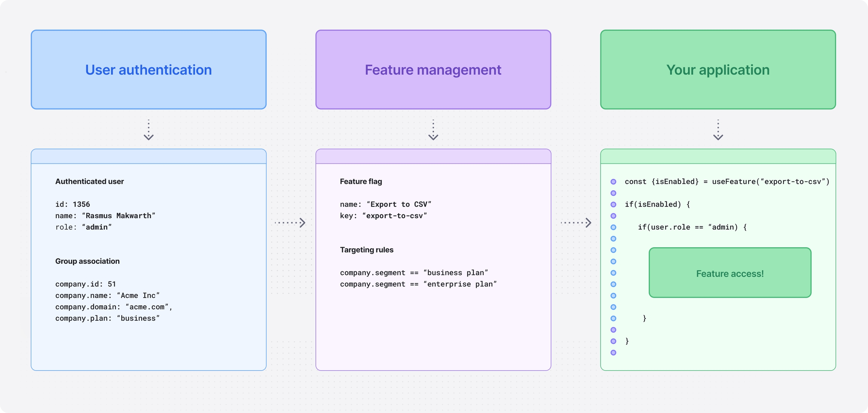Click the Feature management header box

click(x=433, y=70)
